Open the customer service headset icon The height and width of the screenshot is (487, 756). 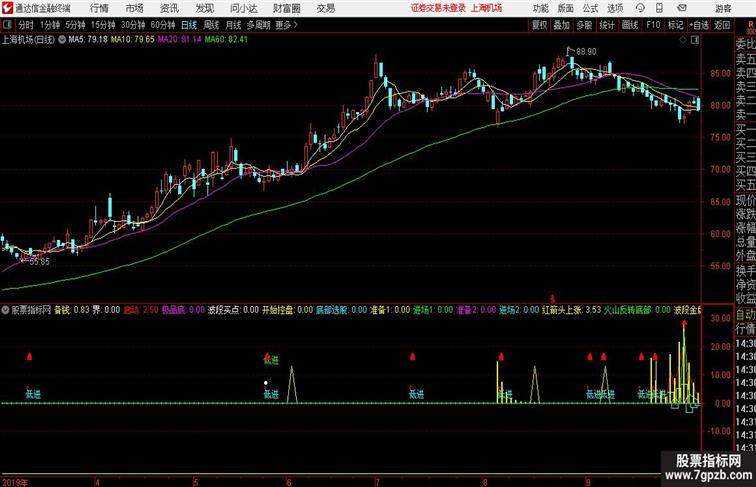[640, 8]
